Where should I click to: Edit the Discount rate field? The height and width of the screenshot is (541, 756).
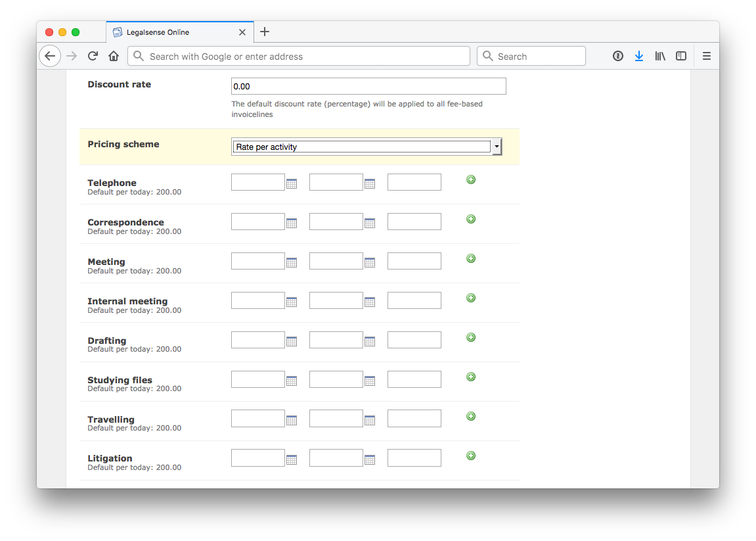[x=368, y=86]
